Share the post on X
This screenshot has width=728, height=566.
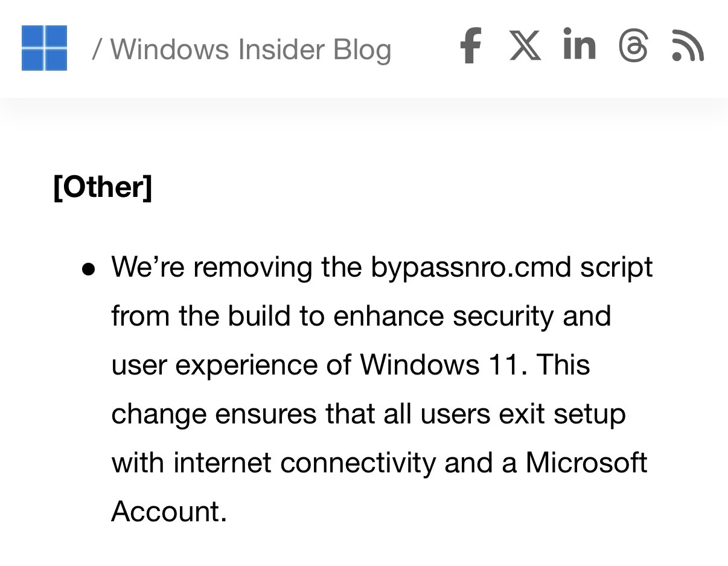pos(525,46)
